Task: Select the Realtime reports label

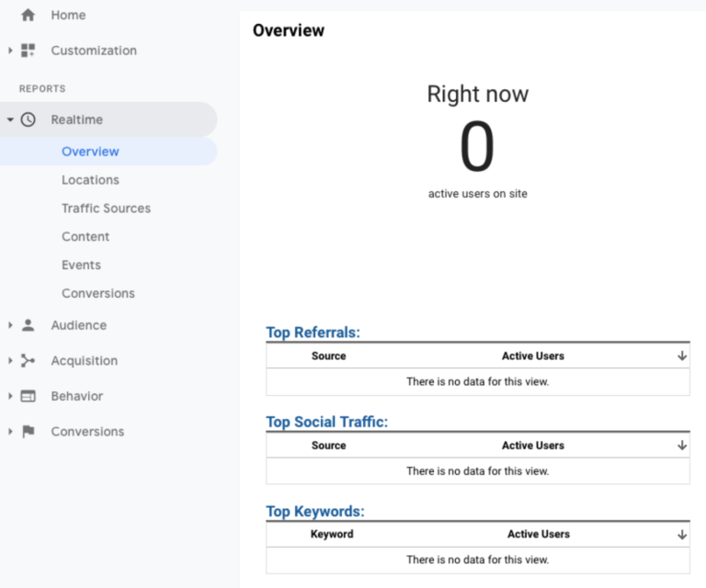Action: point(77,119)
